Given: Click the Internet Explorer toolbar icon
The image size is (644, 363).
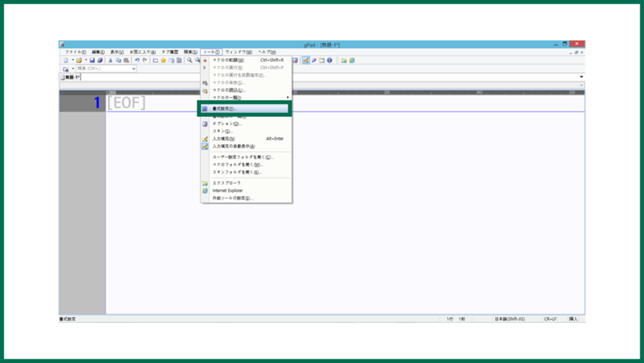Looking at the screenshot, I should (352, 60).
